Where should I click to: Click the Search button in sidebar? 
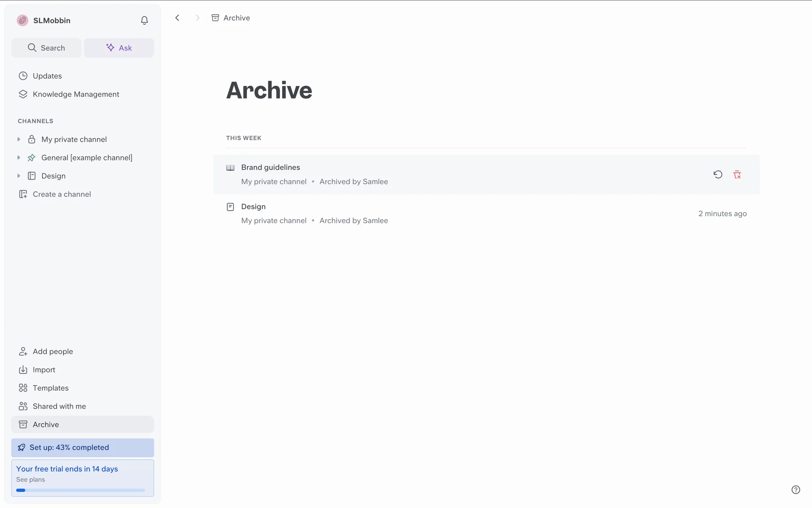46,48
